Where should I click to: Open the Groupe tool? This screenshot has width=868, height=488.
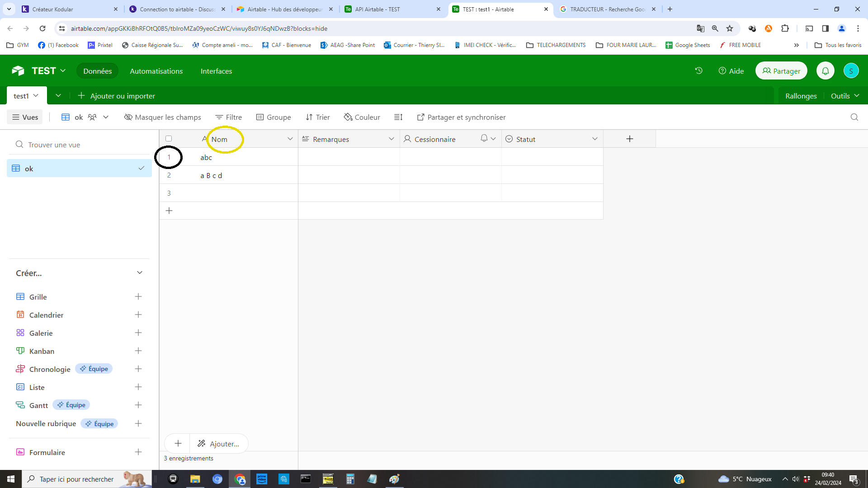pyautogui.click(x=274, y=117)
